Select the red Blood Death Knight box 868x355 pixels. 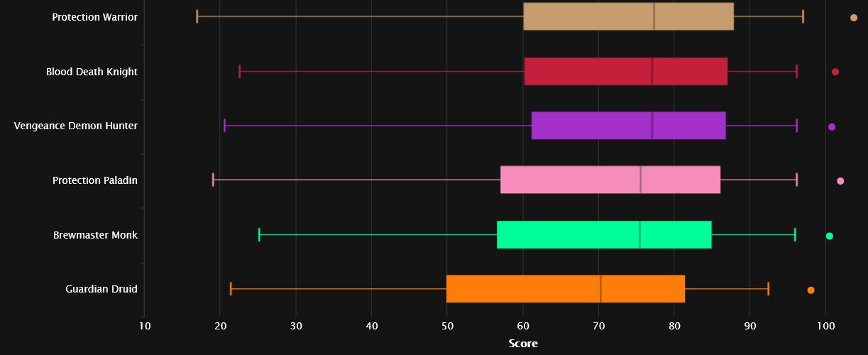click(625, 72)
